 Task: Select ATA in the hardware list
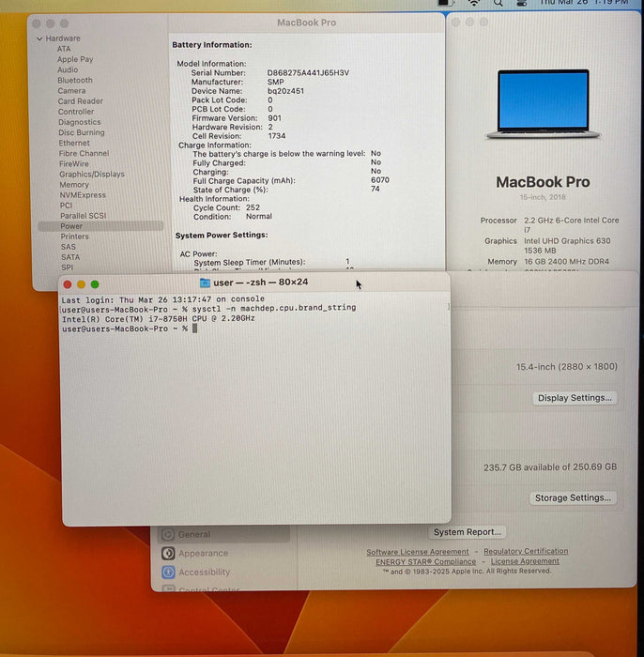[x=64, y=49]
